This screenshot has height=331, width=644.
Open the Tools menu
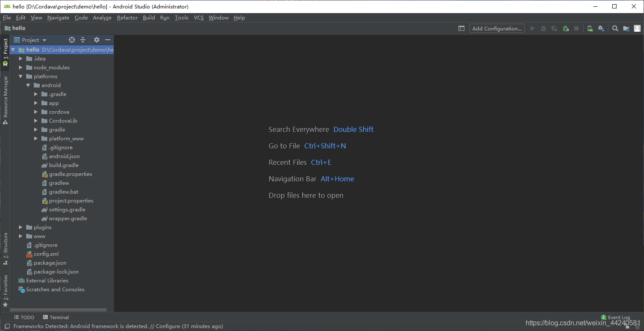pyautogui.click(x=181, y=17)
